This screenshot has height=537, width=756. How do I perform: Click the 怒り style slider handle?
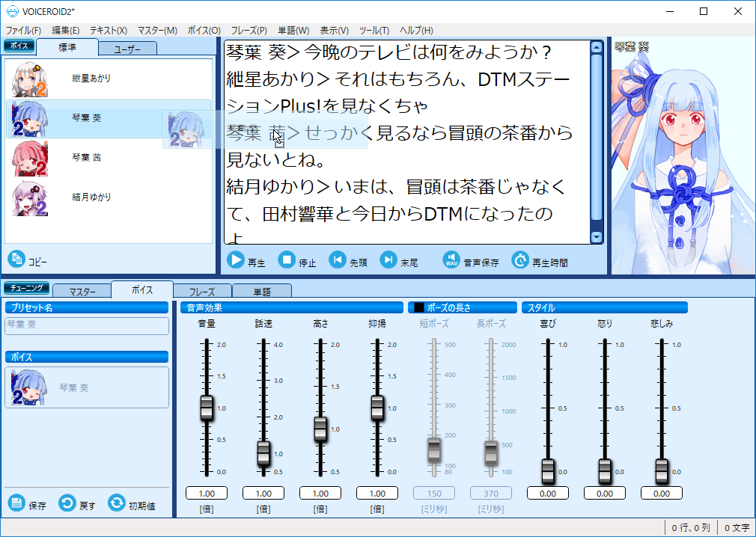(x=605, y=471)
